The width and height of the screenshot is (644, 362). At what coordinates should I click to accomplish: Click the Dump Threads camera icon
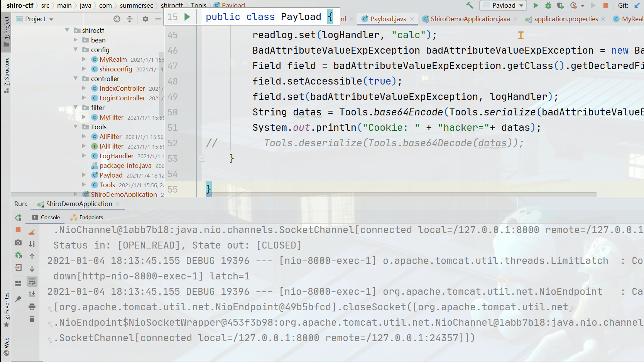[18, 242]
